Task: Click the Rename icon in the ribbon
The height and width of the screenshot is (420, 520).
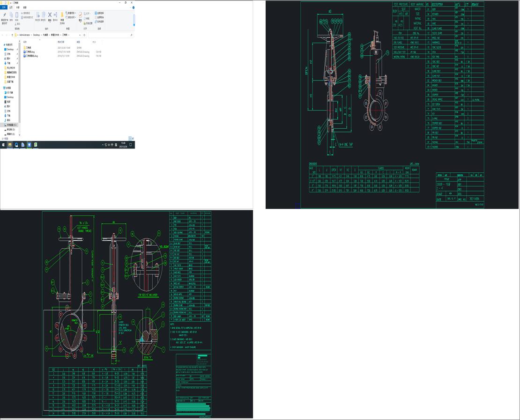Action: pos(55,15)
